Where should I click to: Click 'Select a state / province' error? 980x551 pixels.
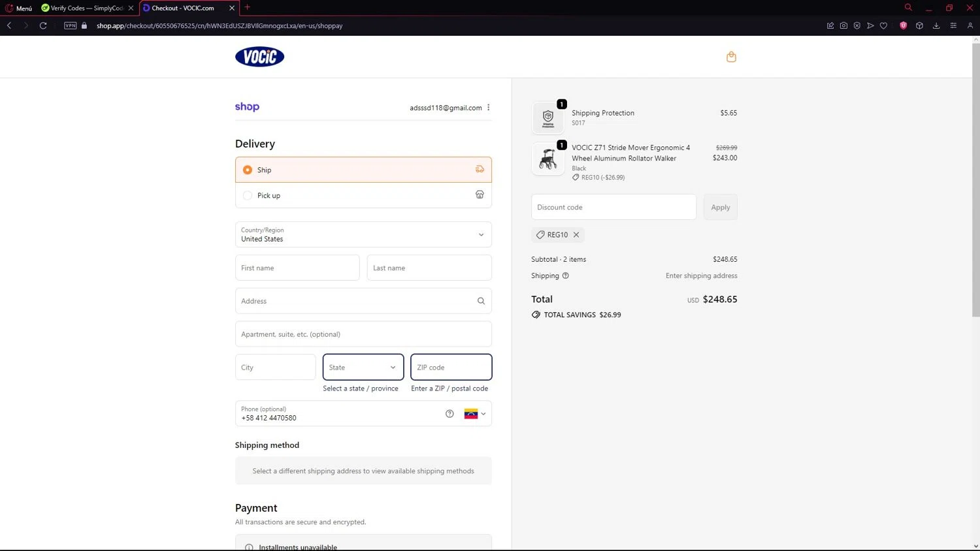point(361,388)
